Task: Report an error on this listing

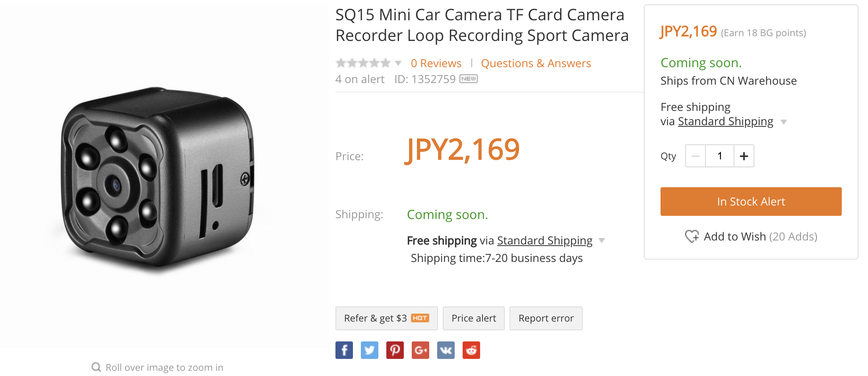Action: click(546, 318)
